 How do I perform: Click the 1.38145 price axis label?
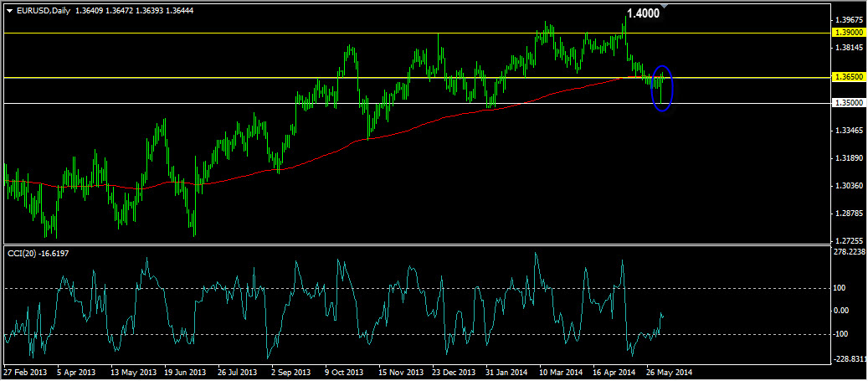click(850, 48)
